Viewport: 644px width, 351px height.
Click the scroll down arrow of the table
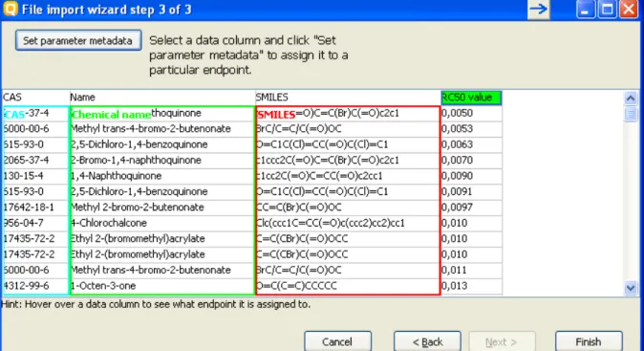point(631,288)
